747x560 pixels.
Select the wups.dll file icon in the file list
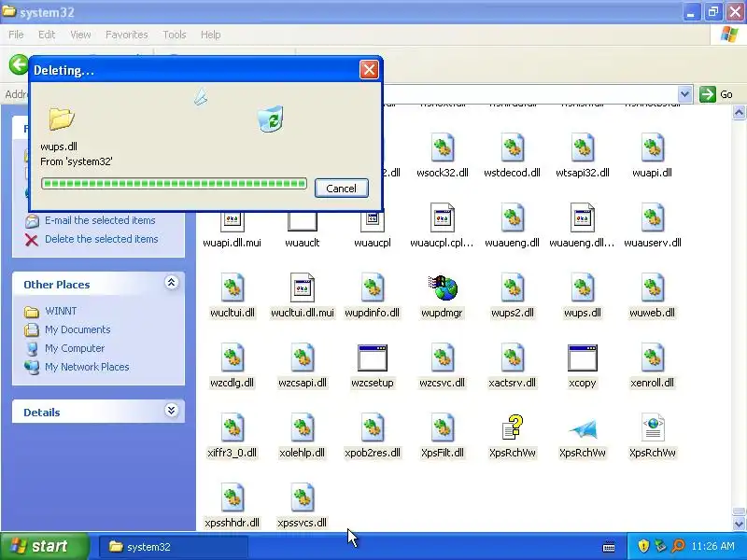(x=582, y=287)
